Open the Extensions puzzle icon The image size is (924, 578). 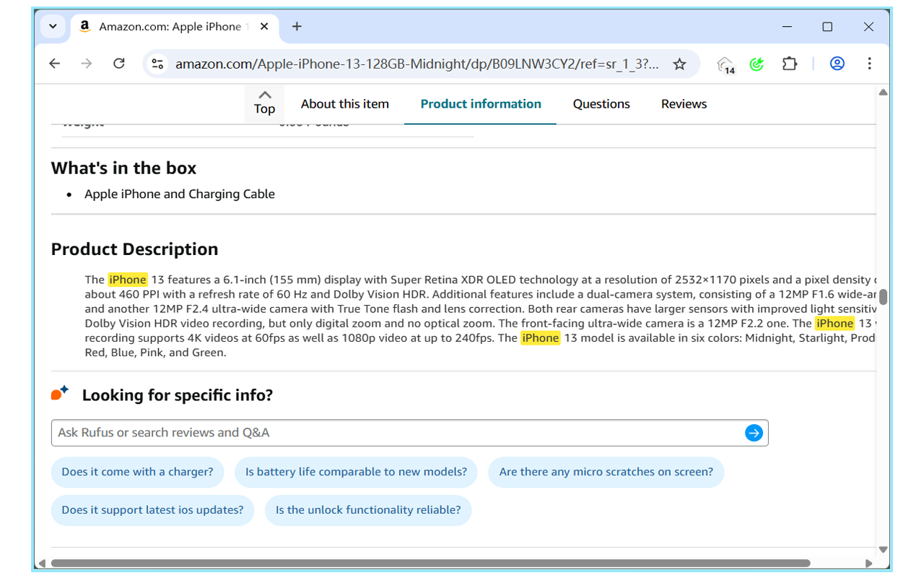point(790,64)
